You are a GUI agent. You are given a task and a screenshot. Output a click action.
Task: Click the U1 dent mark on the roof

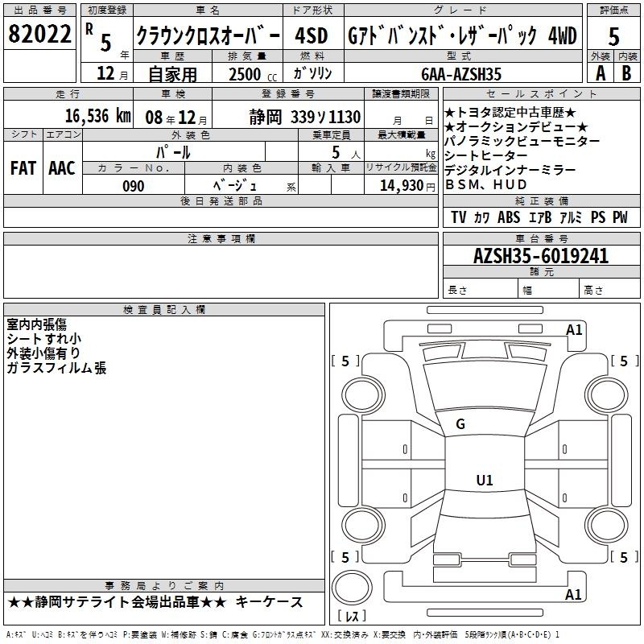[485, 480]
